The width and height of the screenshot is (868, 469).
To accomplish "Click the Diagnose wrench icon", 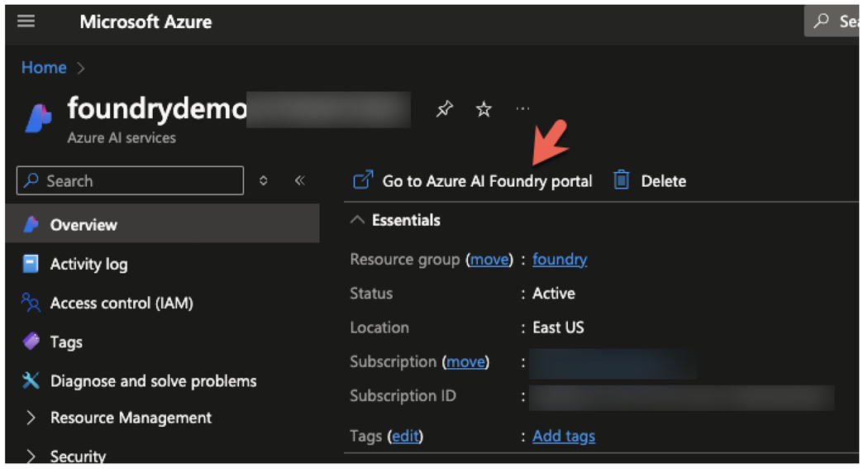I will pos(31,380).
